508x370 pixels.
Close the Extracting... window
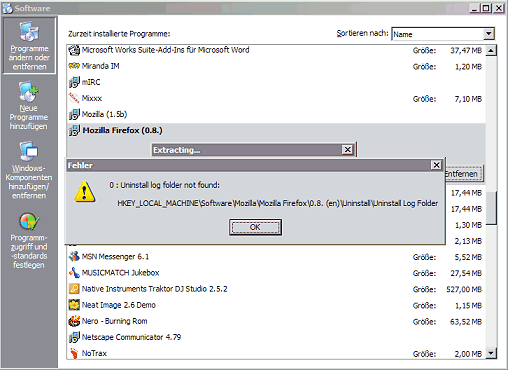pos(347,150)
